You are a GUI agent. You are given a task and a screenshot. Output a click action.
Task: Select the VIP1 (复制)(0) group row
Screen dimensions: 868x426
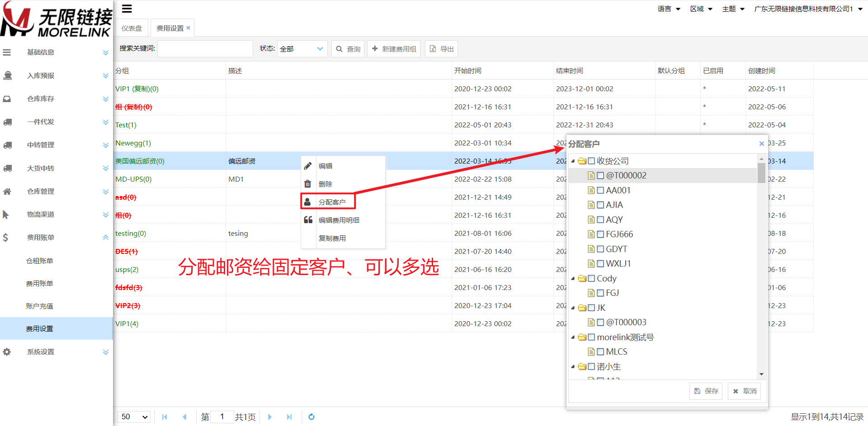pyautogui.click(x=463, y=89)
